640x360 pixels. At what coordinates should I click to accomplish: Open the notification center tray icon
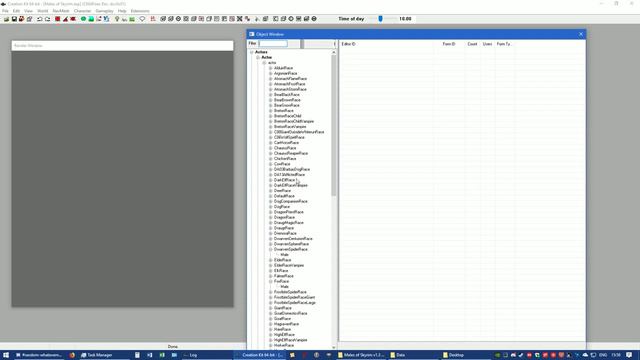click(x=629, y=355)
